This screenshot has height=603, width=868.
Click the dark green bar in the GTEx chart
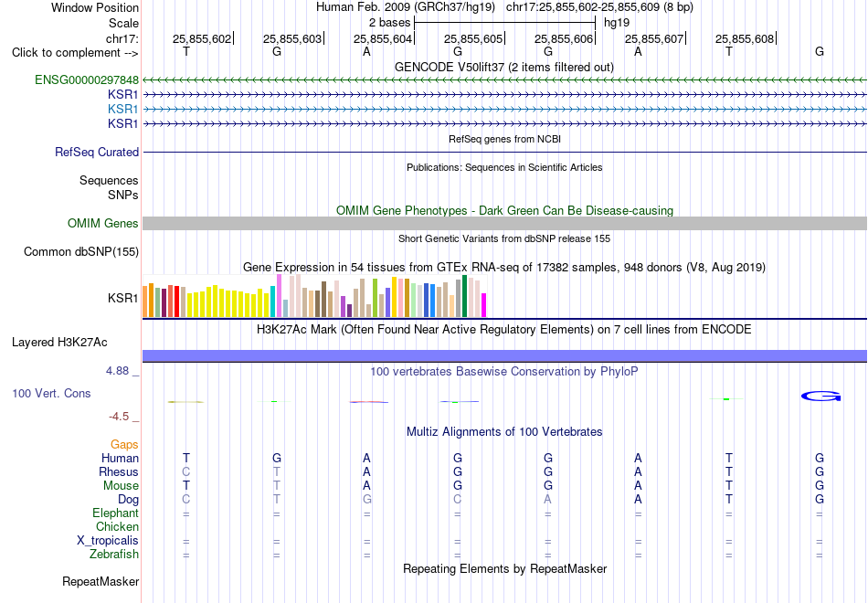464,296
